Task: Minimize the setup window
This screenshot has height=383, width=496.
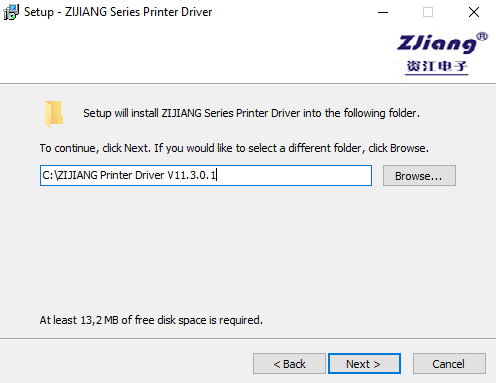Action: tap(383, 12)
